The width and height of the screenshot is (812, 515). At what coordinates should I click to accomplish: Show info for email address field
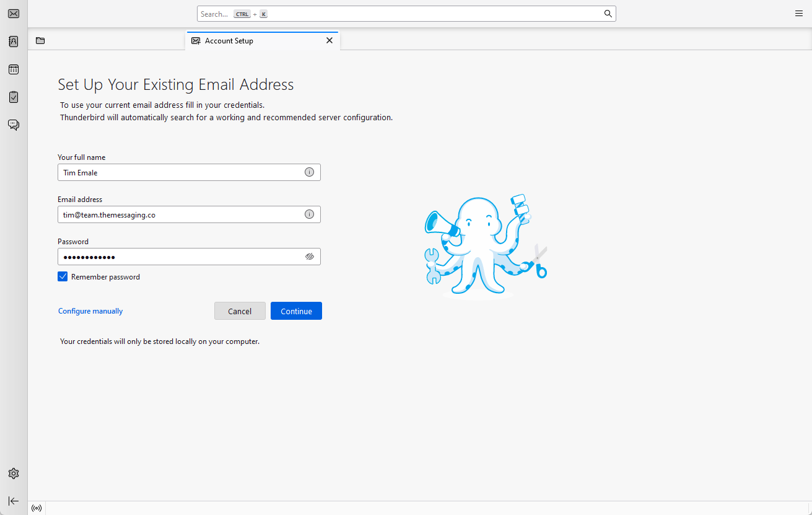(309, 214)
